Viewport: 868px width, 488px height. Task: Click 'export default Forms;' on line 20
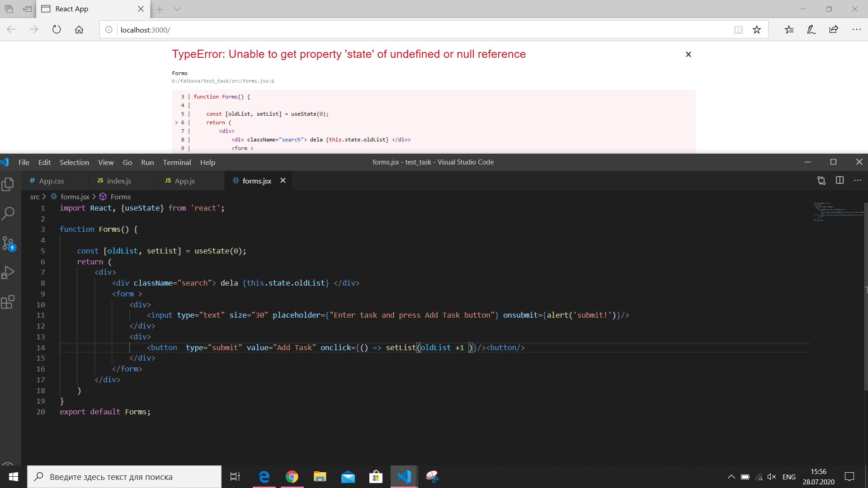click(105, 412)
